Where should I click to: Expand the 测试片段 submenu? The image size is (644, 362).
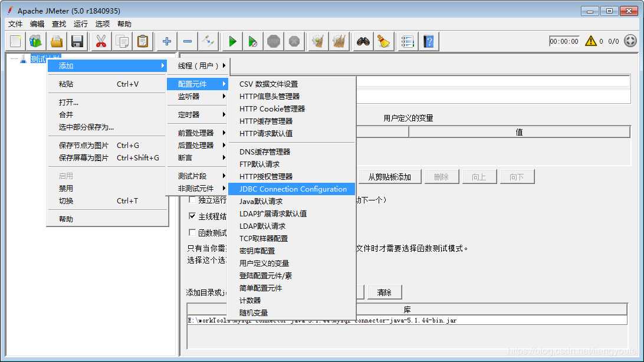(x=198, y=176)
